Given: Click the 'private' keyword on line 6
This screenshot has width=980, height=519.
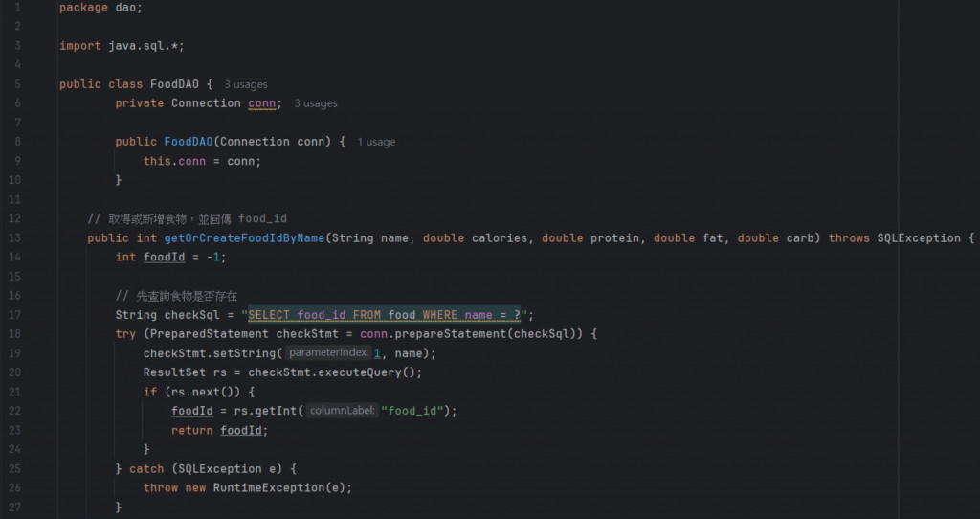Looking at the screenshot, I should click(140, 103).
